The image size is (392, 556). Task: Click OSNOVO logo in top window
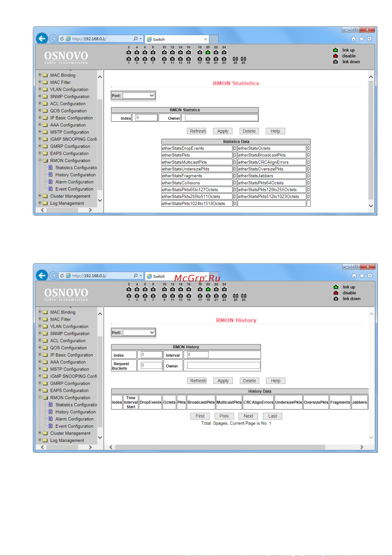(x=66, y=57)
